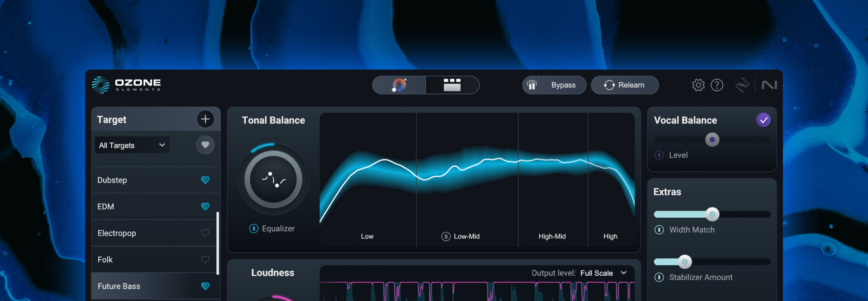Open the help question mark icon
Viewport: 868px width, 301px height.
(x=717, y=85)
